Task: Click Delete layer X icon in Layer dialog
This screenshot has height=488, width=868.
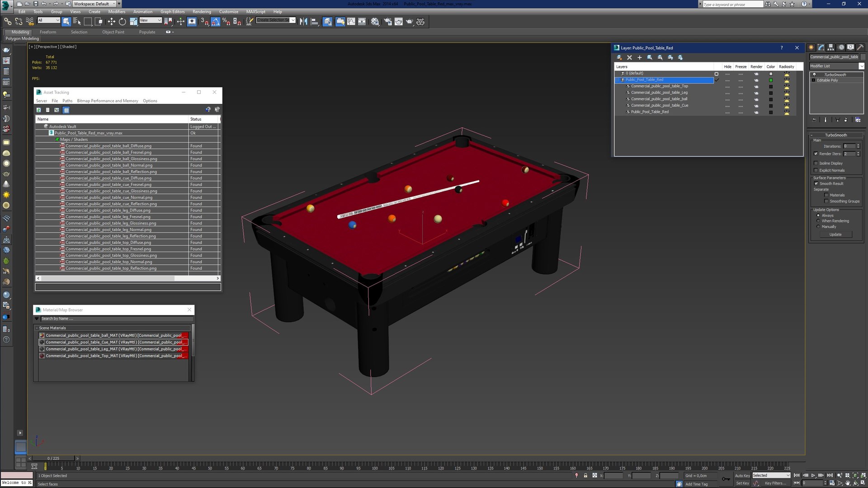Action: tap(629, 57)
